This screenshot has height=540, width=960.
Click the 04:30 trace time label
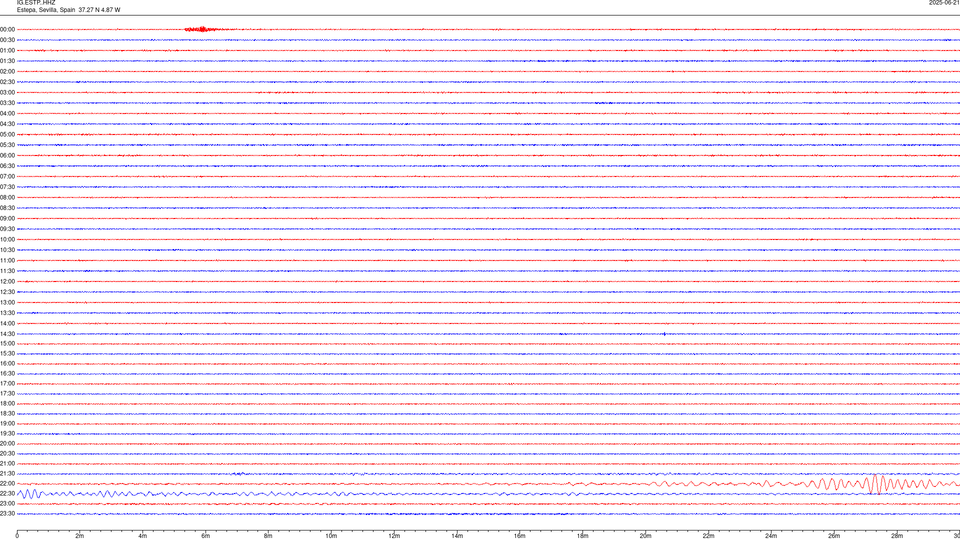[x=7, y=124]
